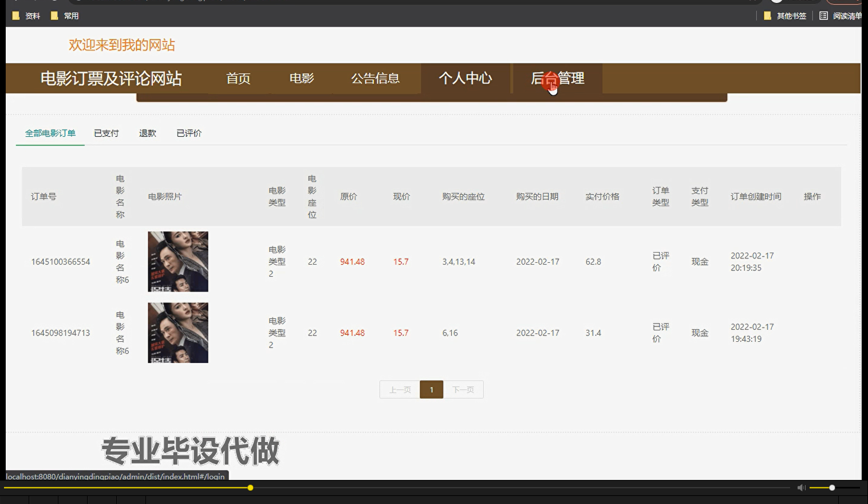Open movie poster for order 1645098194713
This screenshot has height=504, width=868.
coord(178,333)
